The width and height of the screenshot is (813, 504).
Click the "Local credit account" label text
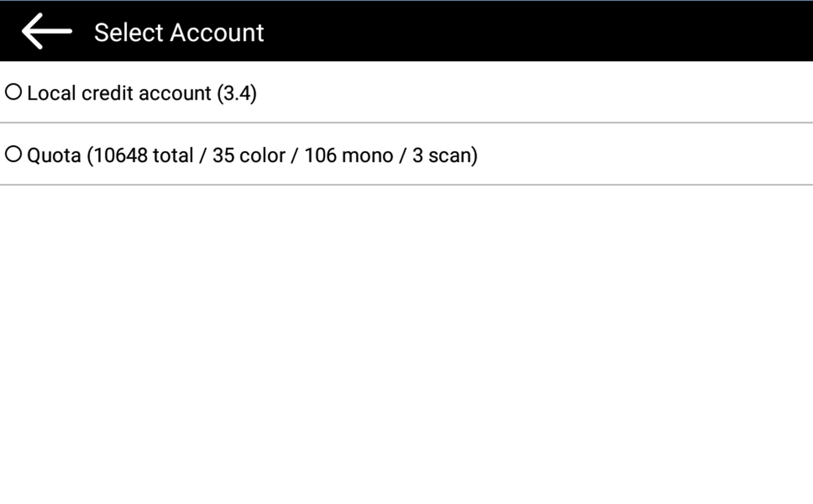point(119,93)
